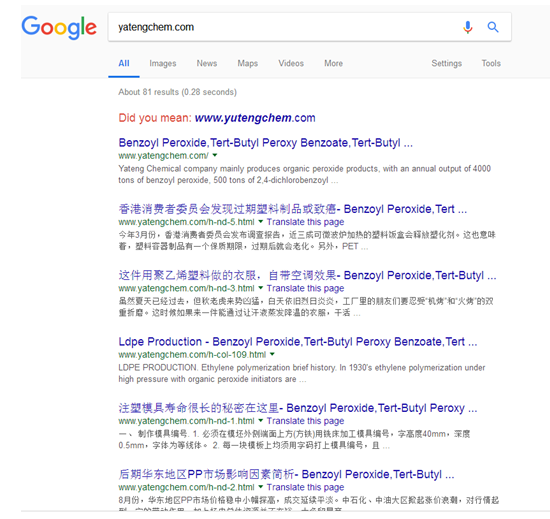This screenshot has height=519, width=550.
Task: Expand arrow beside h-nd-5.html URL
Action: click(x=261, y=221)
